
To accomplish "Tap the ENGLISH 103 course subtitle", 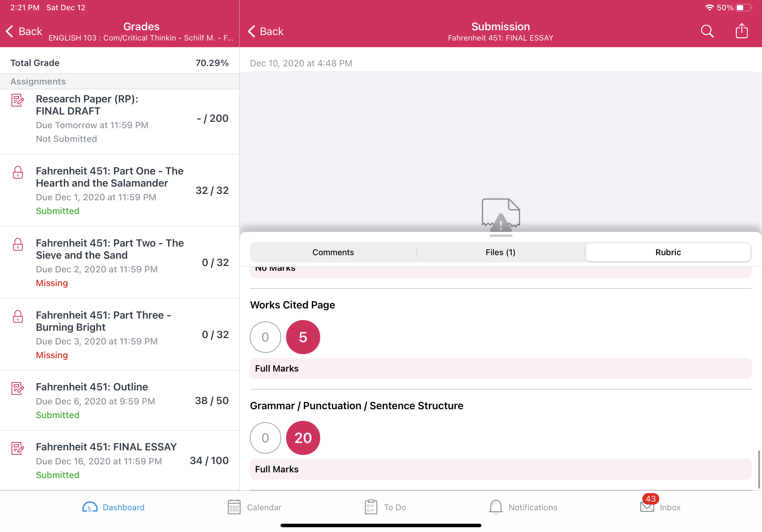I will [141, 38].
